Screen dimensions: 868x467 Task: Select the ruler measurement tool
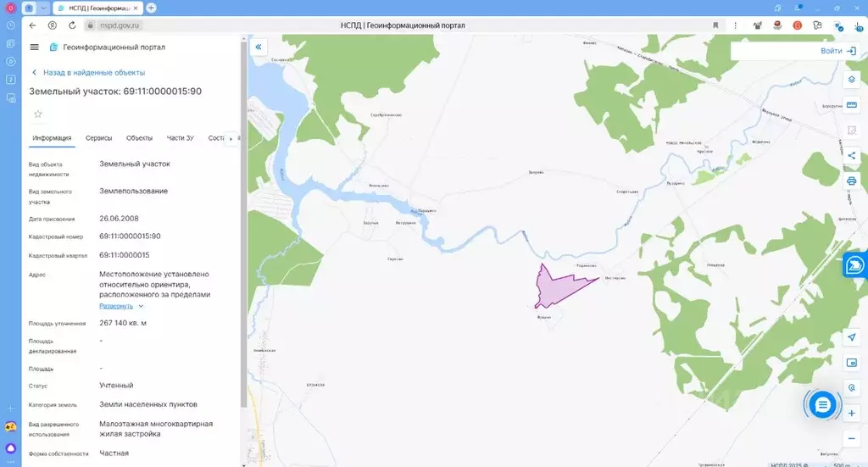point(852,105)
